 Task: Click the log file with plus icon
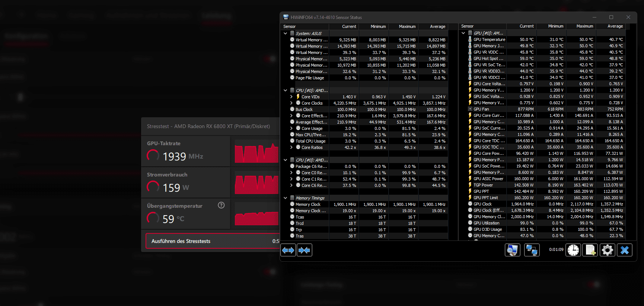590,250
